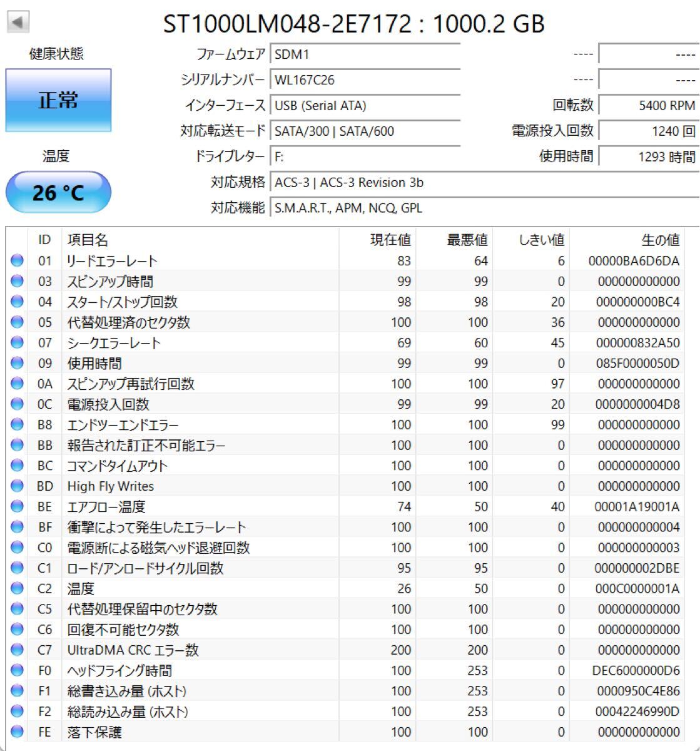Select status dot for スピンアップ時間 row
The image size is (700, 751).
17,281
